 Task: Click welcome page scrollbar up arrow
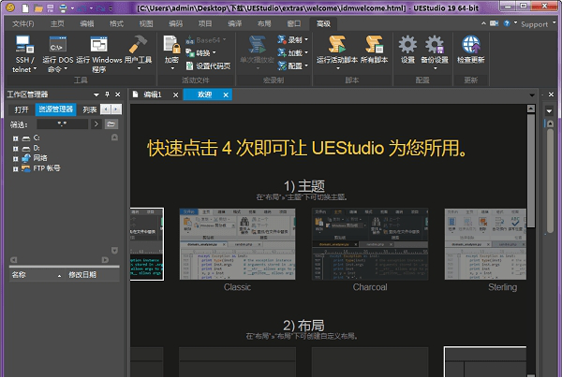click(531, 109)
